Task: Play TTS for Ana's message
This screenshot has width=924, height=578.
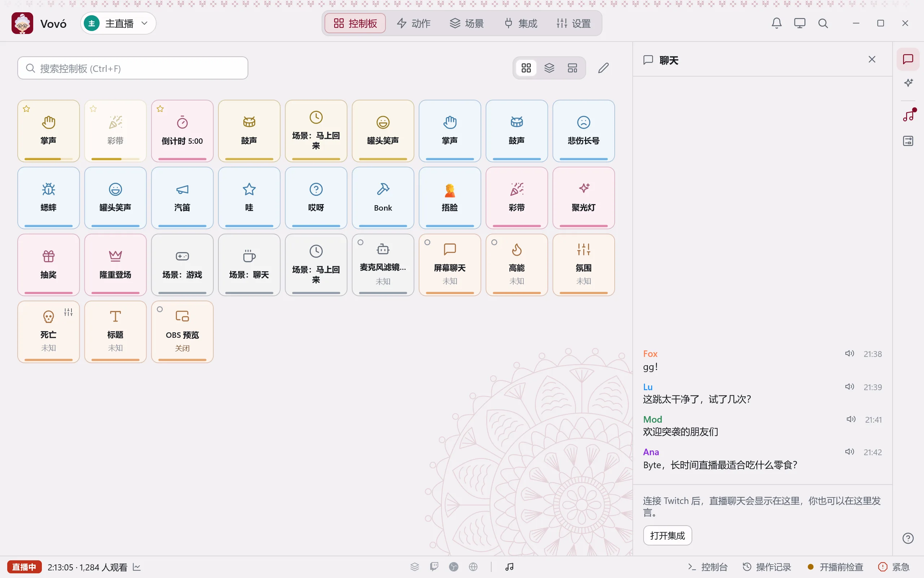Action: [849, 452]
